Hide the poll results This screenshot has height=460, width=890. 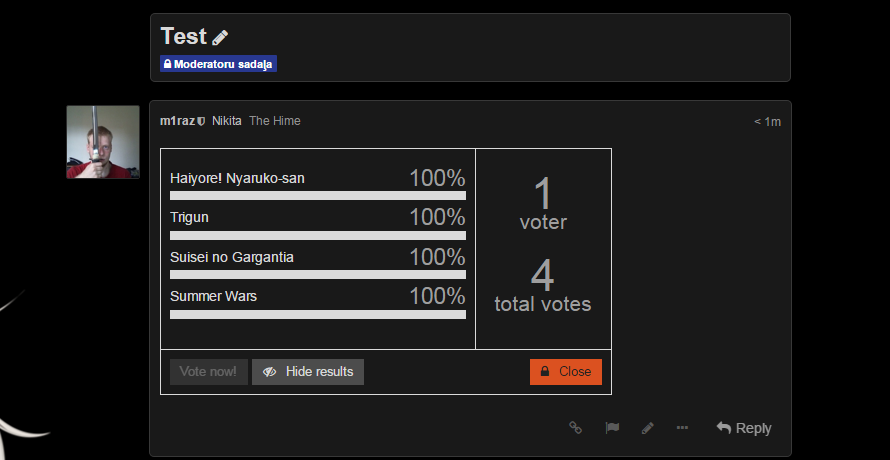pyautogui.click(x=308, y=372)
